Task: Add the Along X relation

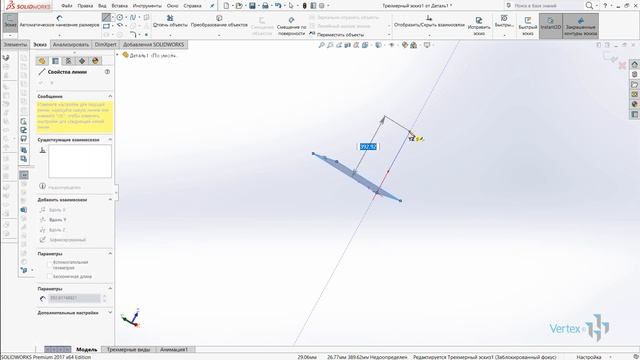Action: click(53, 210)
